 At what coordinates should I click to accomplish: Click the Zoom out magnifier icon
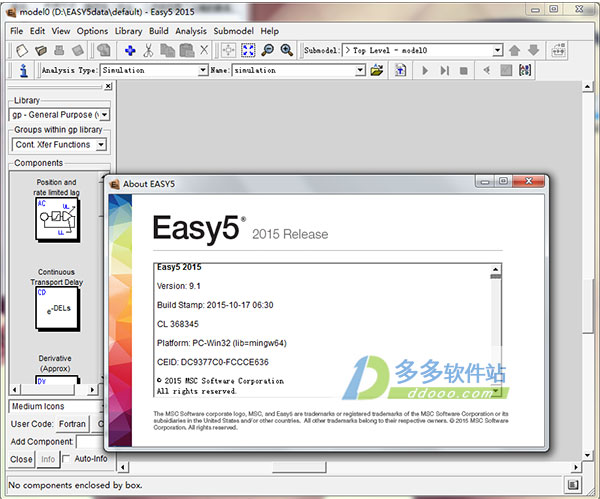point(267,50)
